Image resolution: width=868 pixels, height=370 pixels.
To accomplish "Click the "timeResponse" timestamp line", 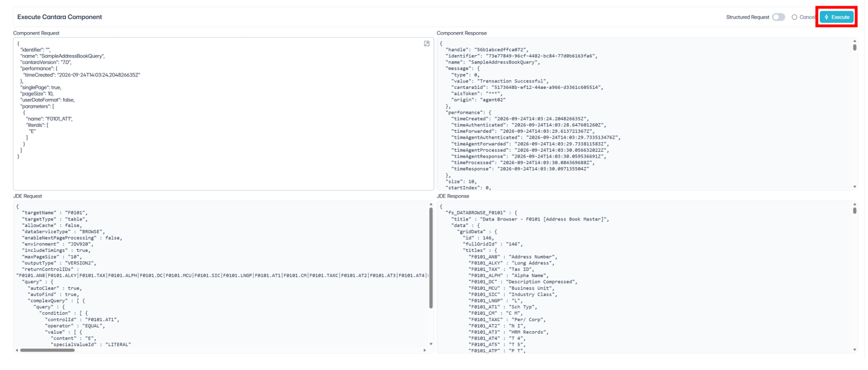I will pyautogui.click(x=520, y=168).
